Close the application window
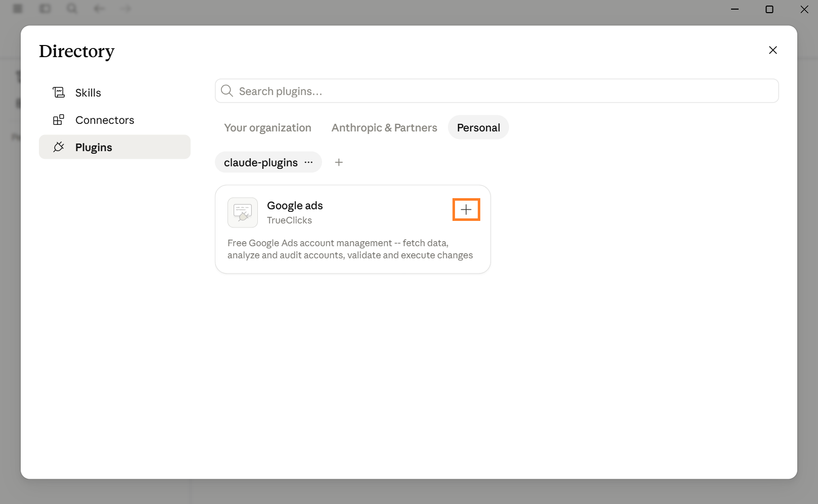This screenshot has height=504, width=818. (804, 9)
